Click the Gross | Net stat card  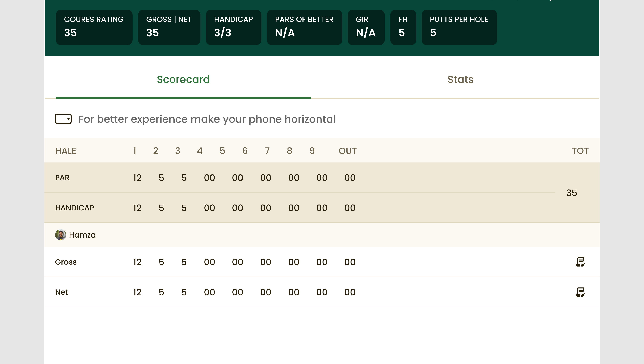[x=169, y=27]
